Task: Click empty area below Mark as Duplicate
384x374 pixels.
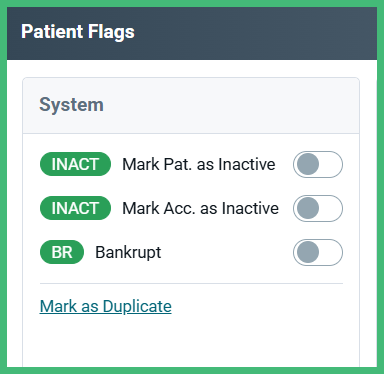Action: pyautogui.click(x=191, y=342)
